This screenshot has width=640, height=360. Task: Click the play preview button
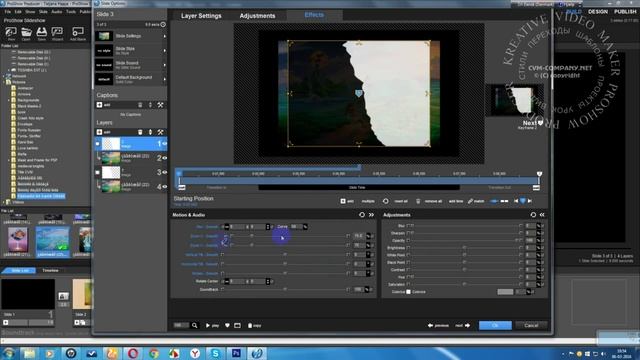(x=212, y=325)
